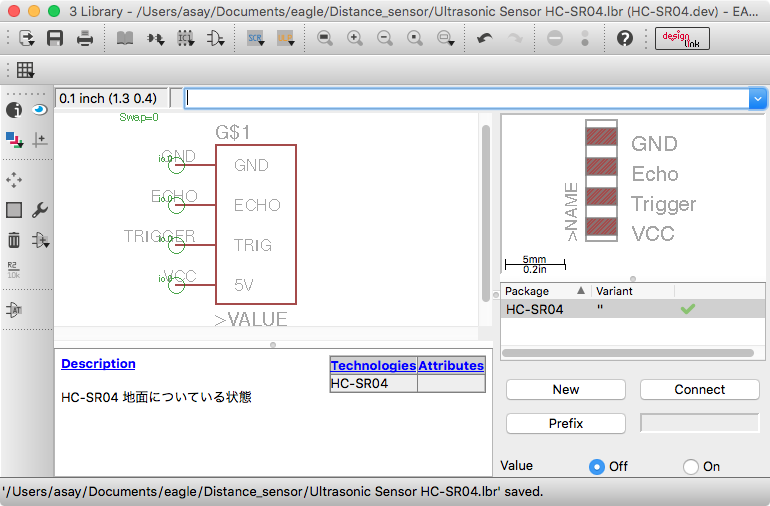Image resolution: width=770 pixels, height=506 pixels.
Task: Focus the command line input field
Action: [467, 98]
